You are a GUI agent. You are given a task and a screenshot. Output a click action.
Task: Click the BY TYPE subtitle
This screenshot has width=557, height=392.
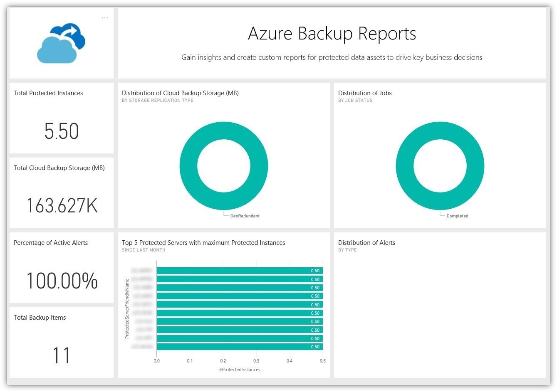347,250
